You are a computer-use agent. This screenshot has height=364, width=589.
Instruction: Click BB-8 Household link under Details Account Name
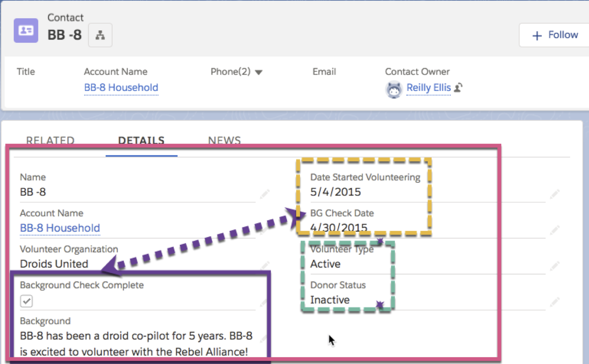[60, 228]
